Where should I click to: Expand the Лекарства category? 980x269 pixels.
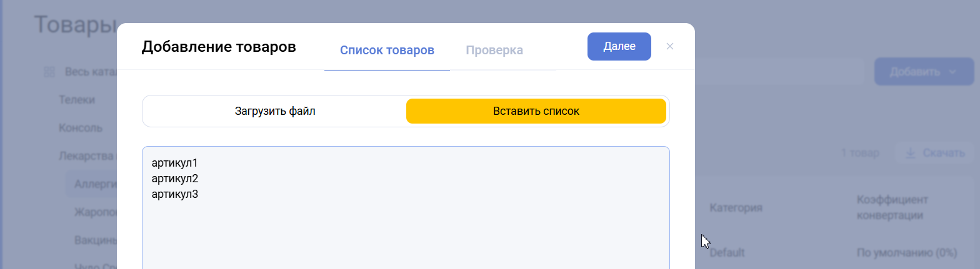87,156
